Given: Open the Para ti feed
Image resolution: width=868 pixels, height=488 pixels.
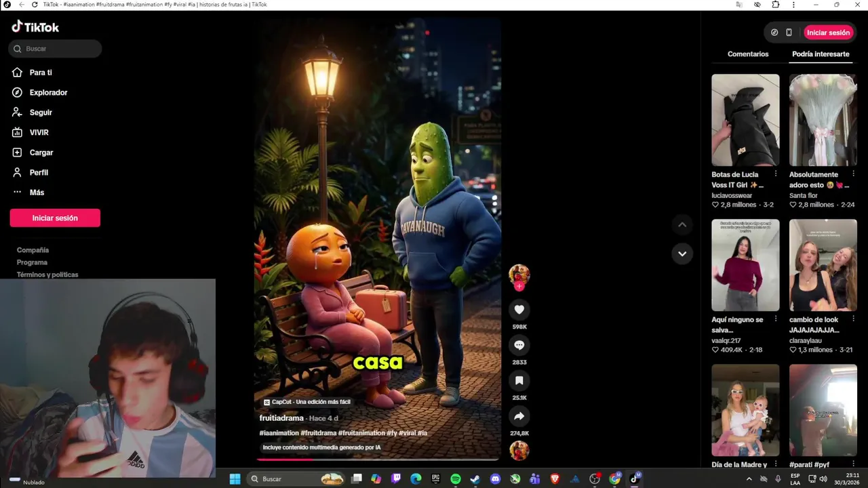Looking at the screenshot, I should (32, 73).
